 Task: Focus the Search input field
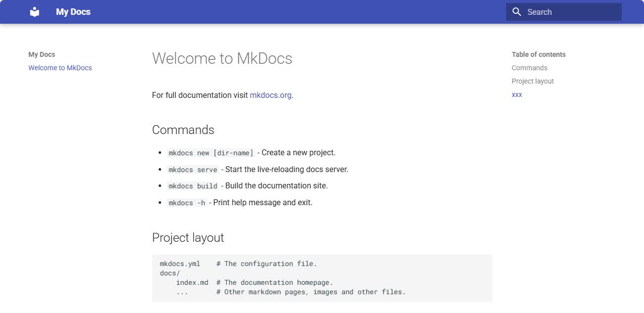[564, 12]
